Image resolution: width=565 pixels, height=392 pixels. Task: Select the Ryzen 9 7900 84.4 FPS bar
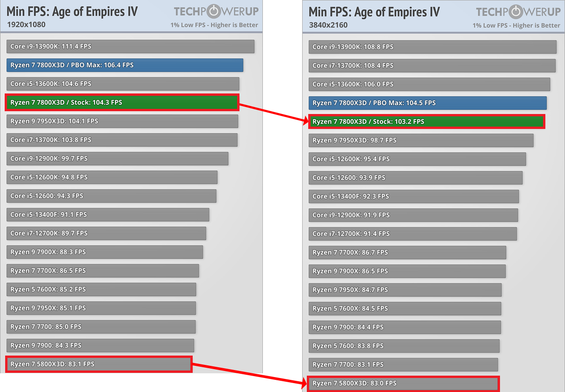(405, 327)
